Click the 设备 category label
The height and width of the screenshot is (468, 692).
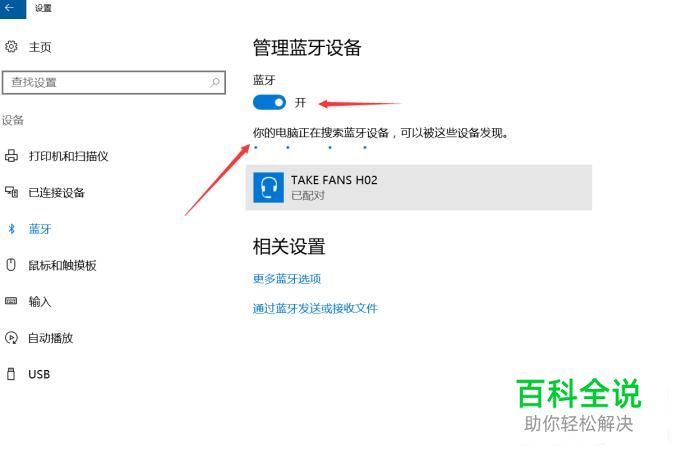click(13, 120)
